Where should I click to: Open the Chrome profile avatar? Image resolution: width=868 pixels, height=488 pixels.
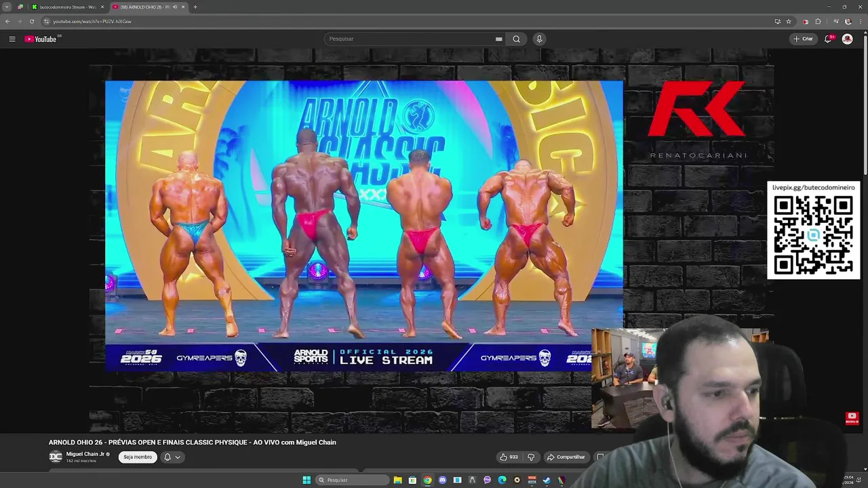tap(848, 22)
